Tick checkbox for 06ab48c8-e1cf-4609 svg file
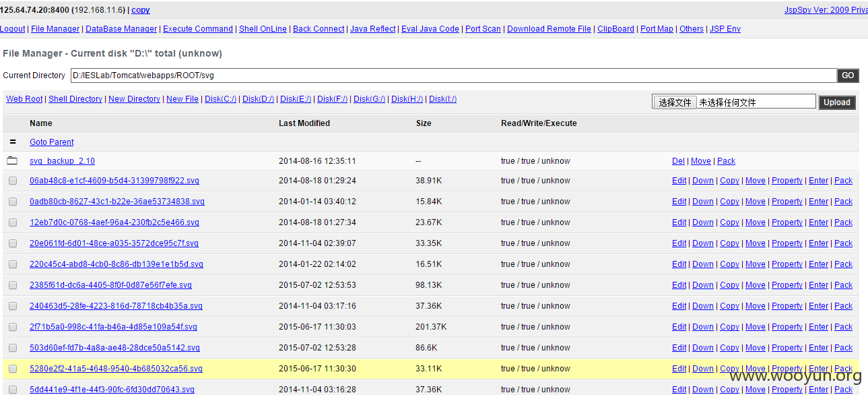Screen dimensions: 868x395 (13, 181)
